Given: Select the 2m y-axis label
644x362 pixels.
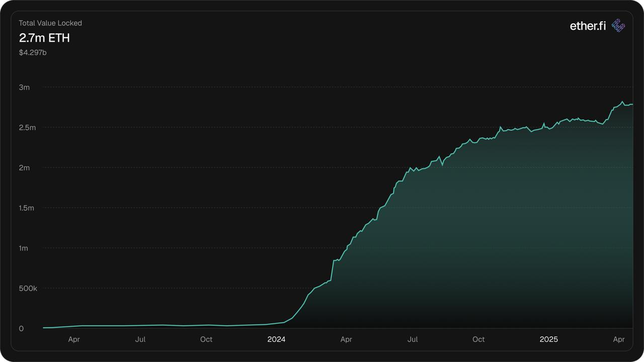Looking at the screenshot, I should click(x=24, y=168).
